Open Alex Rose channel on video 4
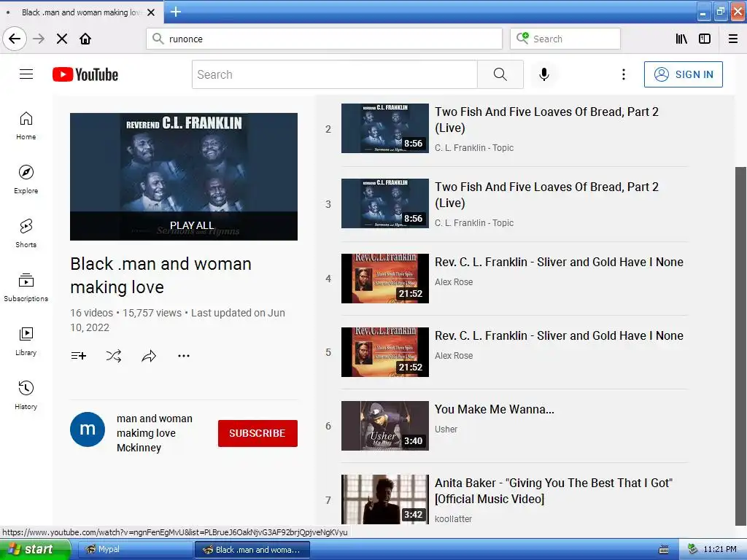The width and height of the screenshot is (747, 560). [454, 282]
